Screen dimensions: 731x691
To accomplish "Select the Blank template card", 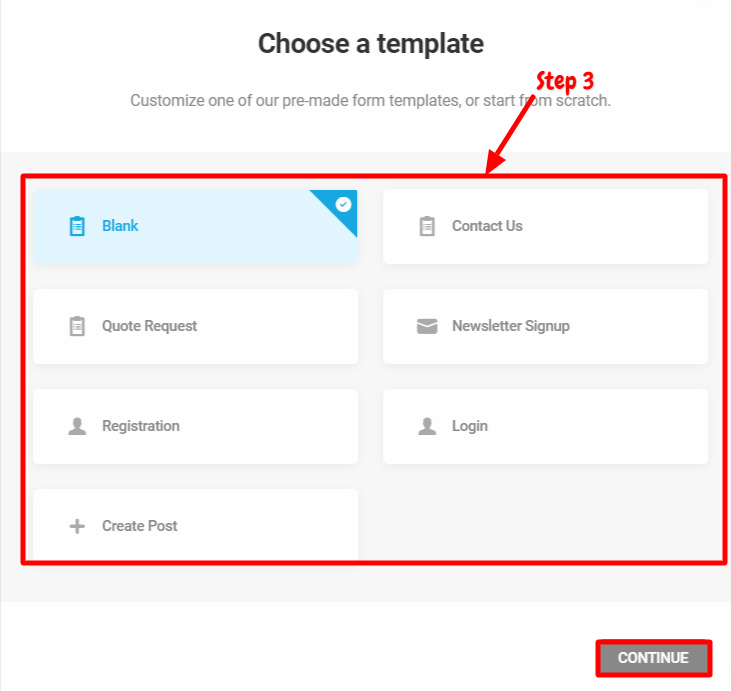I will (x=195, y=227).
